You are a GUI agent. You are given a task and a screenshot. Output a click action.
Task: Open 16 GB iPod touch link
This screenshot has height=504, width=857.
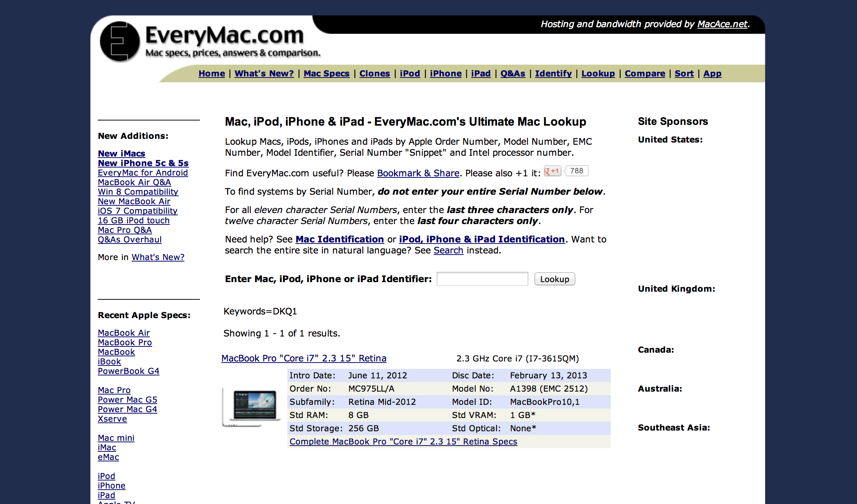(133, 220)
